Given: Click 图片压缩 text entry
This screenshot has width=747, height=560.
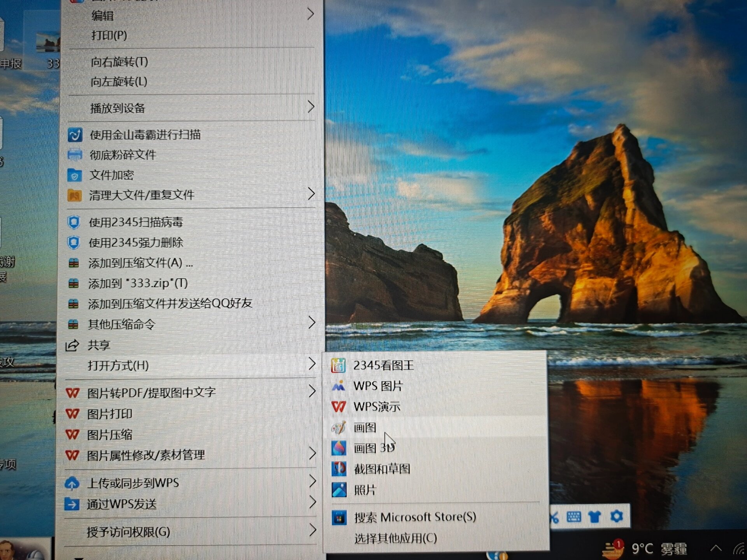Looking at the screenshot, I should click(x=110, y=435).
